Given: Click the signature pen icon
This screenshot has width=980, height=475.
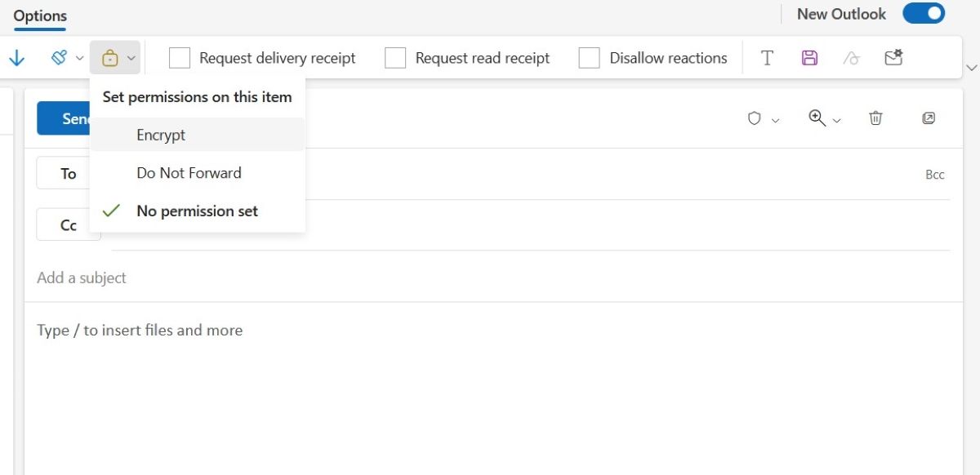Looking at the screenshot, I should pos(852,57).
